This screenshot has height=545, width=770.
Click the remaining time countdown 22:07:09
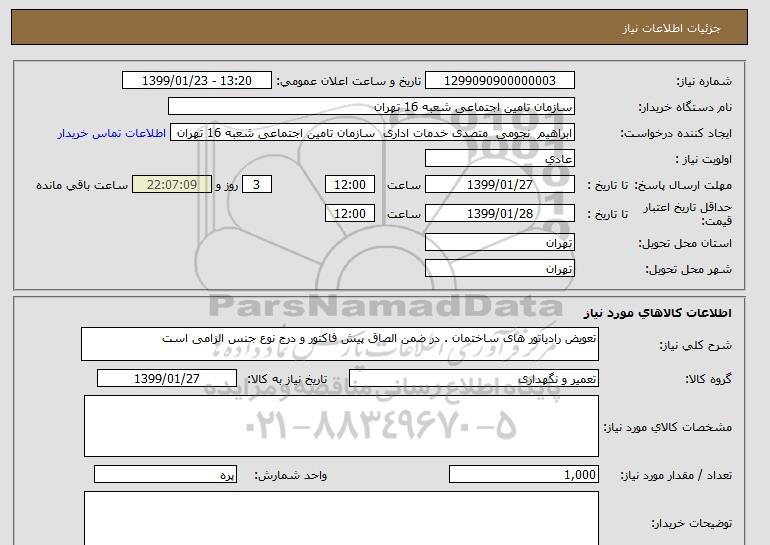[172, 185]
